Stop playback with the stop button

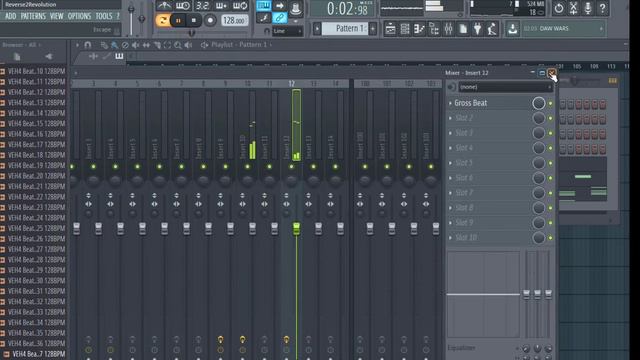(x=194, y=20)
